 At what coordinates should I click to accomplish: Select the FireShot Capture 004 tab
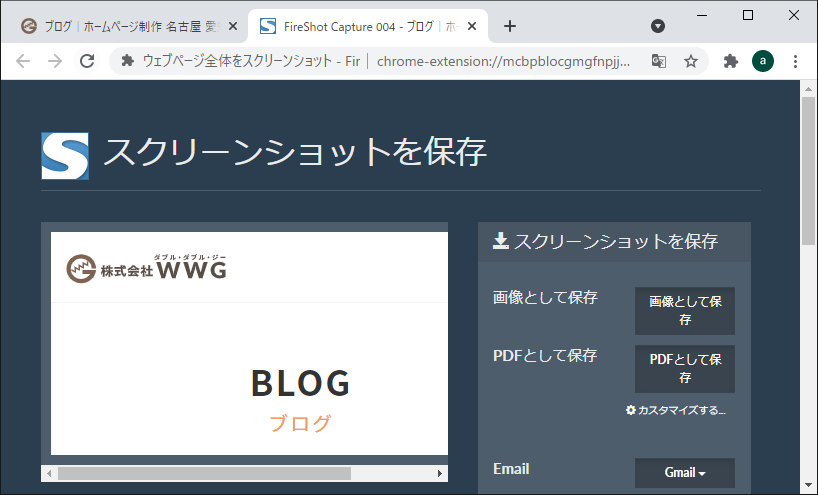(x=360, y=26)
